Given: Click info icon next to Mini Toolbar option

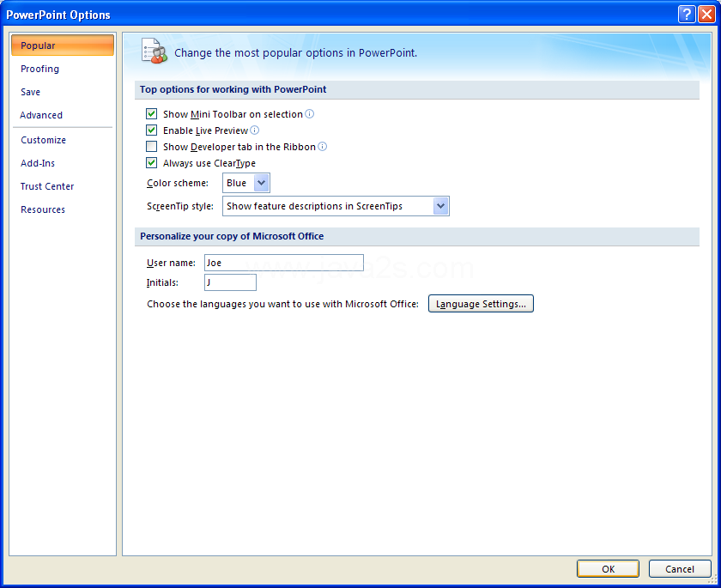Looking at the screenshot, I should (x=310, y=113).
